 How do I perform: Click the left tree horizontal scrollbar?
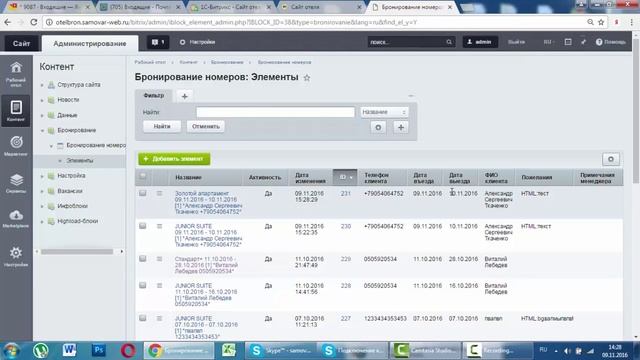pyautogui.click(x=77, y=252)
